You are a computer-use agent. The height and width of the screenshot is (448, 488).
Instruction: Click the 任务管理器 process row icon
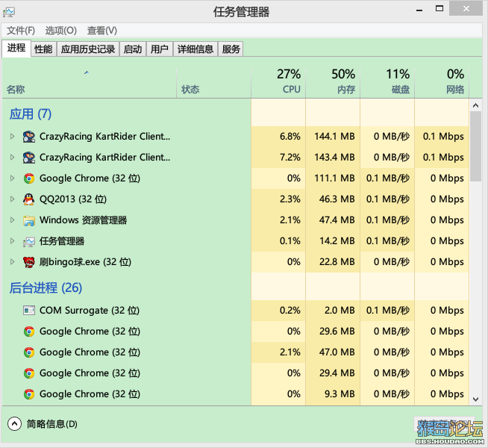click(x=29, y=241)
